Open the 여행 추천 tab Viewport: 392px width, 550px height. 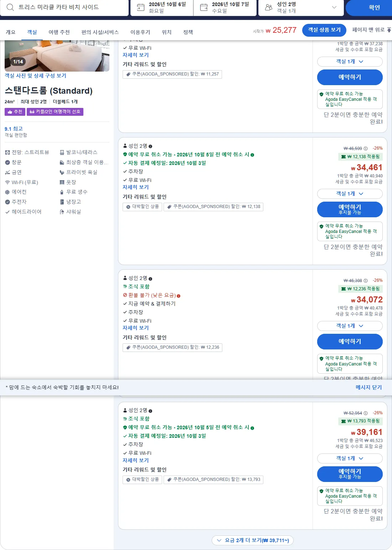coord(59,32)
